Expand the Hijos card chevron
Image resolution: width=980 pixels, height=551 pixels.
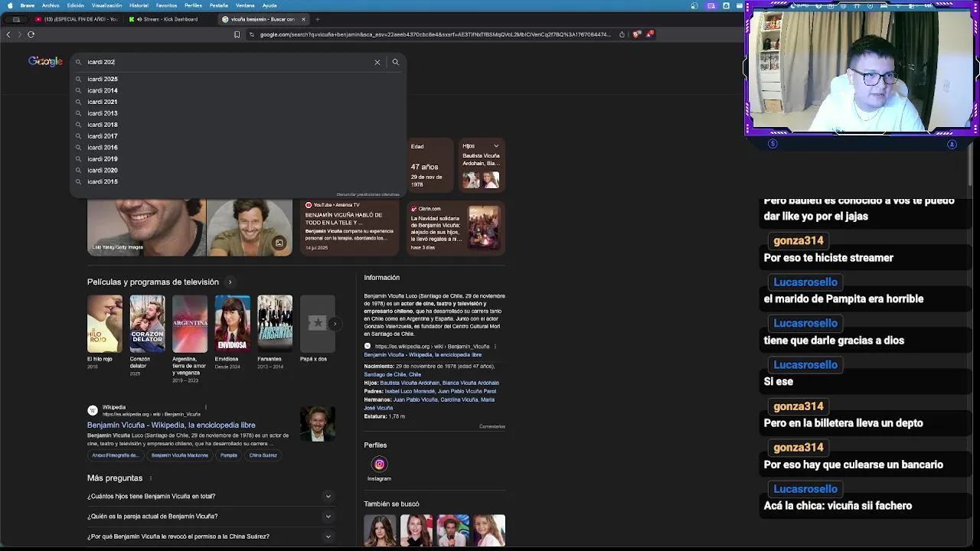(x=496, y=146)
